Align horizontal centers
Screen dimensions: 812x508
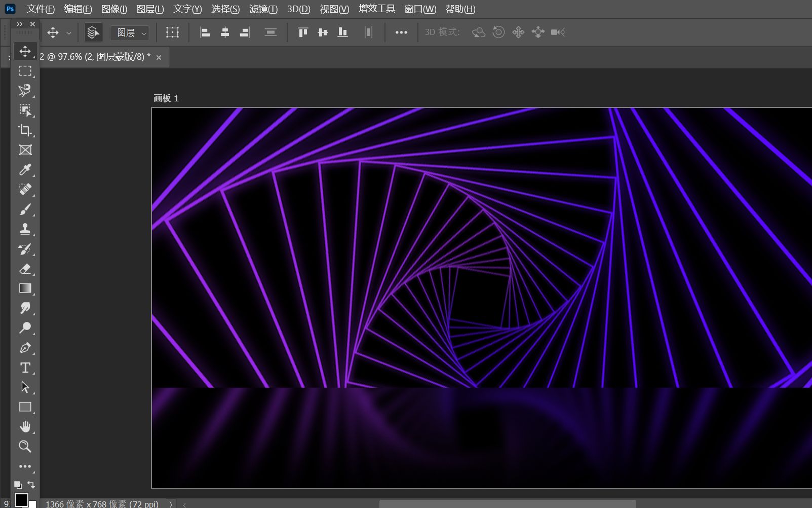(x=225, y=32)
